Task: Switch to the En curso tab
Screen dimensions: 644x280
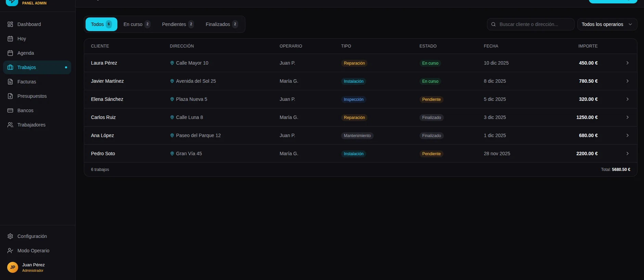Action: 137,24
